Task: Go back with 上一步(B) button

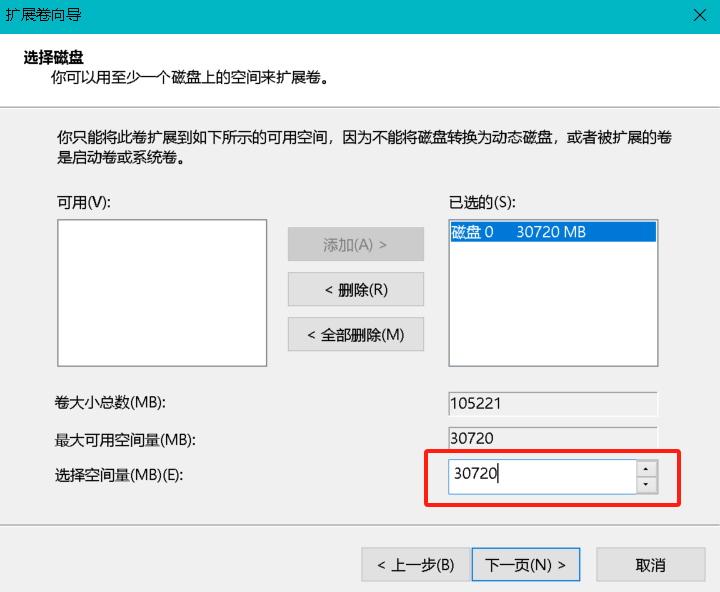Action: pyautogui.click(x=416, y=564)
